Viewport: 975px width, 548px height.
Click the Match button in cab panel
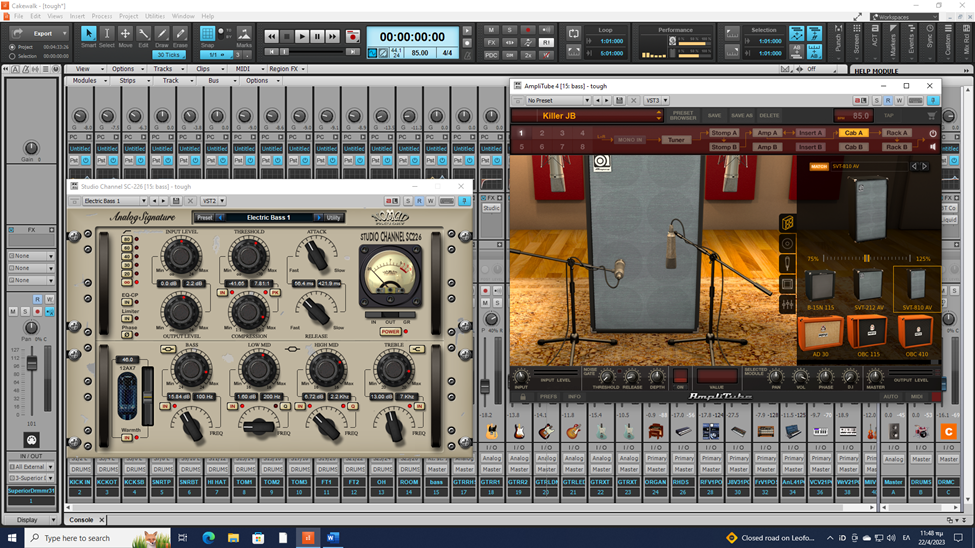(x=819, y=167)
